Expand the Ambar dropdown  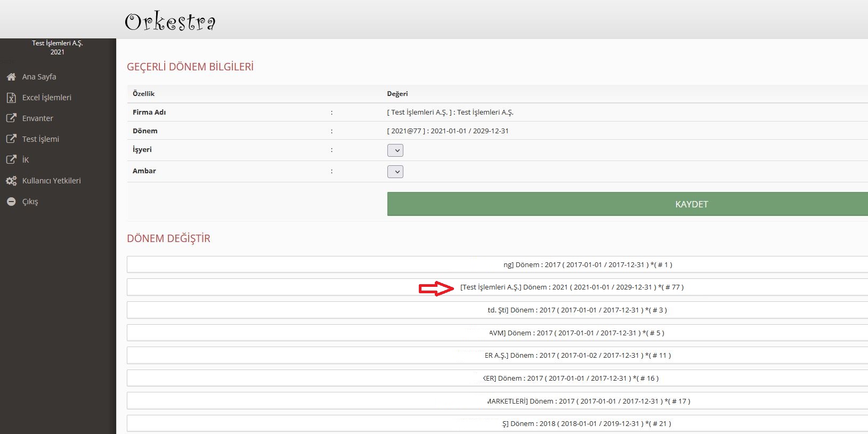pyautogui.click(x=395, y=172)
